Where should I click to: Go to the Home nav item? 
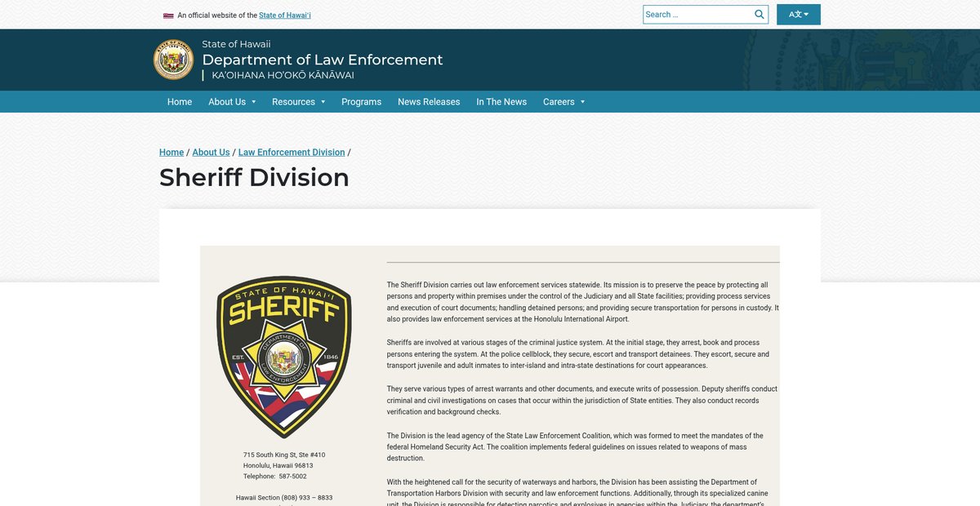pos(180,102)
